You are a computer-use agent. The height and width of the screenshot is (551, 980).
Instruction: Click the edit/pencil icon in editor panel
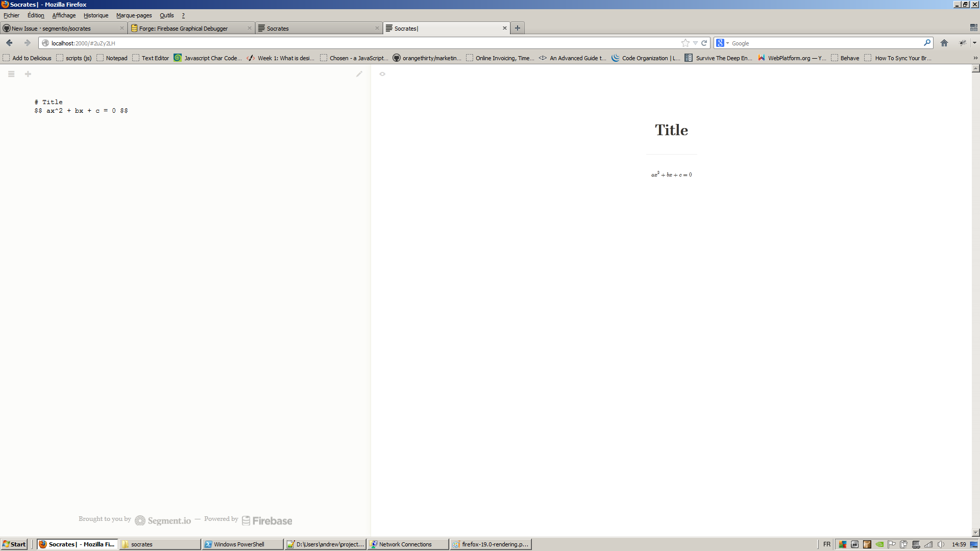(x=359, y=74)
